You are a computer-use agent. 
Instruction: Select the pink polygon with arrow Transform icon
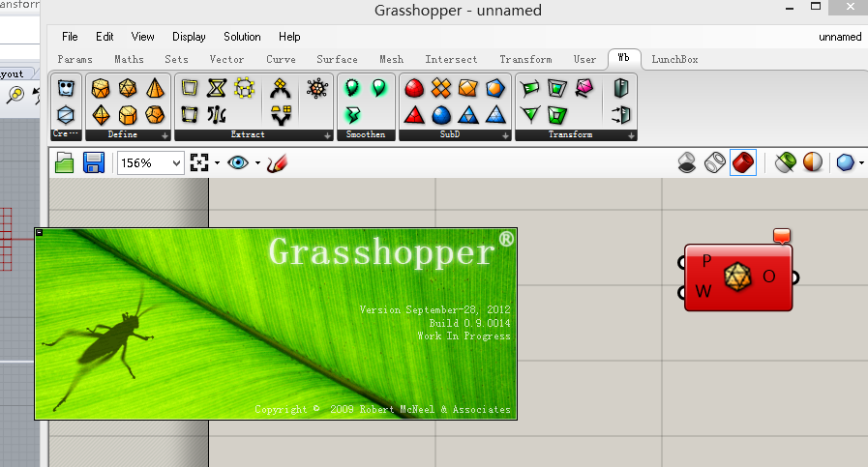pos(584,88)
